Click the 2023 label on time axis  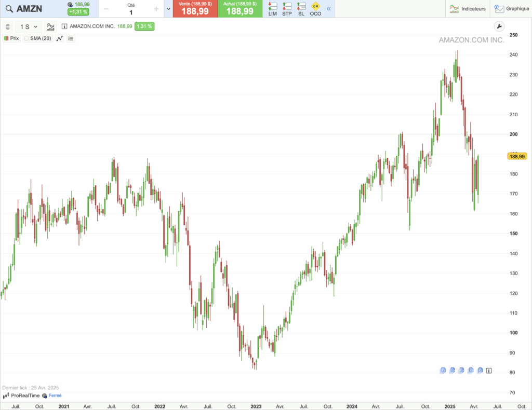(x=256, y=406)
